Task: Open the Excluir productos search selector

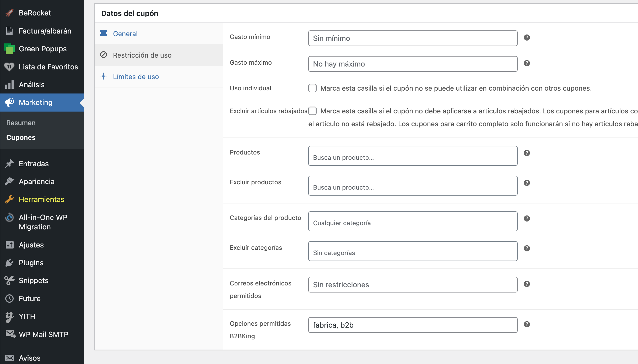Action: pos(413,186)
